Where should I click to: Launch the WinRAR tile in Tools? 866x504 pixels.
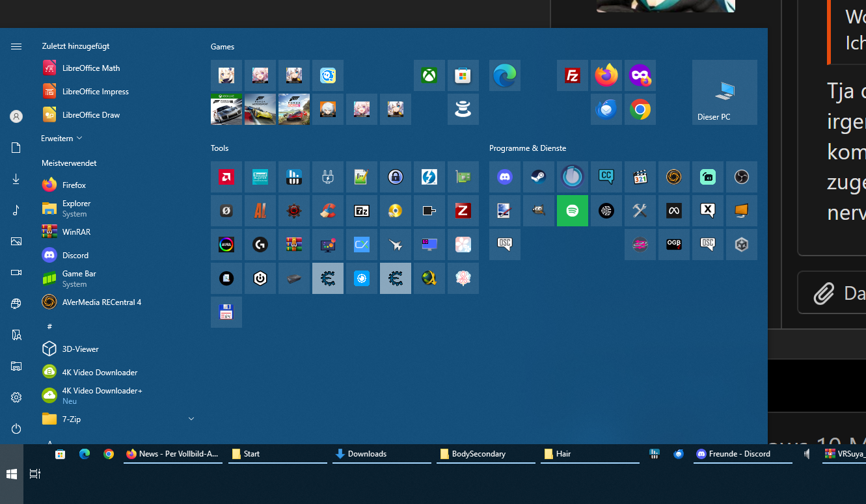tap(294, 245)
